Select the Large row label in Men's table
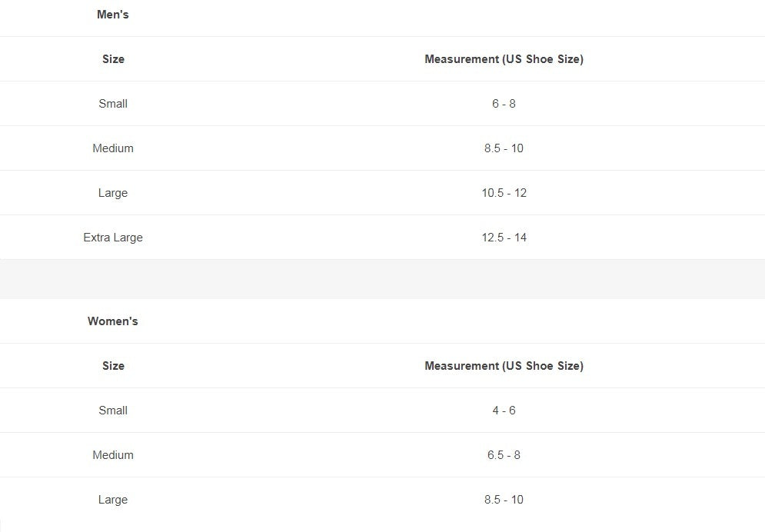Viewport: 765px width, 532px height. click(113, 193)
